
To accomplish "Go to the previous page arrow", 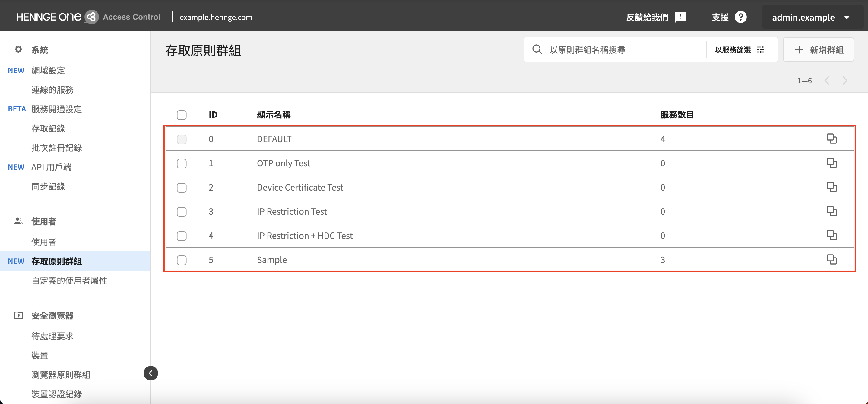I will pyautogui.click(x=827, y=81).
